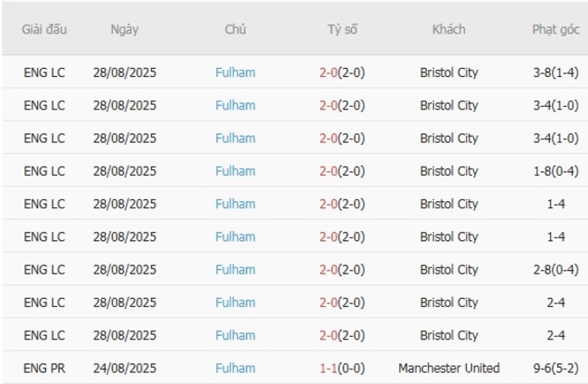Screen dimensions: 588x384
Task: Click the 9-6(5-2) corner stat
Action: coord(555,368)
